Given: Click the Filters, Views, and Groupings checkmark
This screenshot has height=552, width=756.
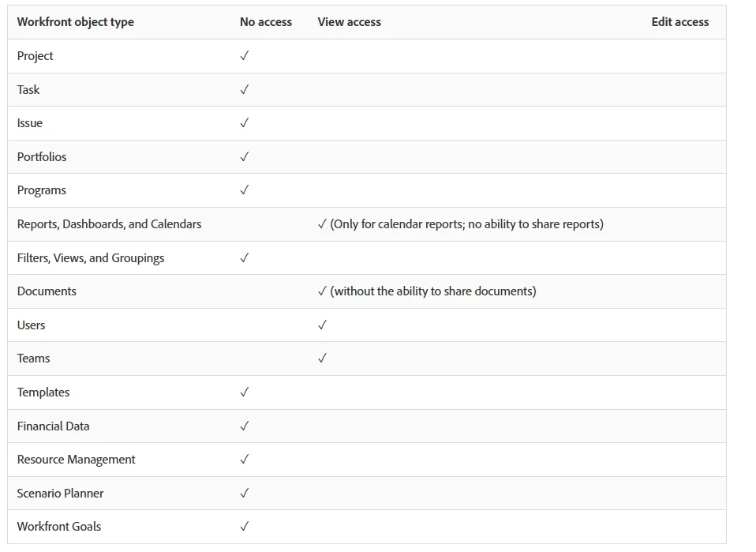Looking at the screenshot, I should click(x=245, y=258).
